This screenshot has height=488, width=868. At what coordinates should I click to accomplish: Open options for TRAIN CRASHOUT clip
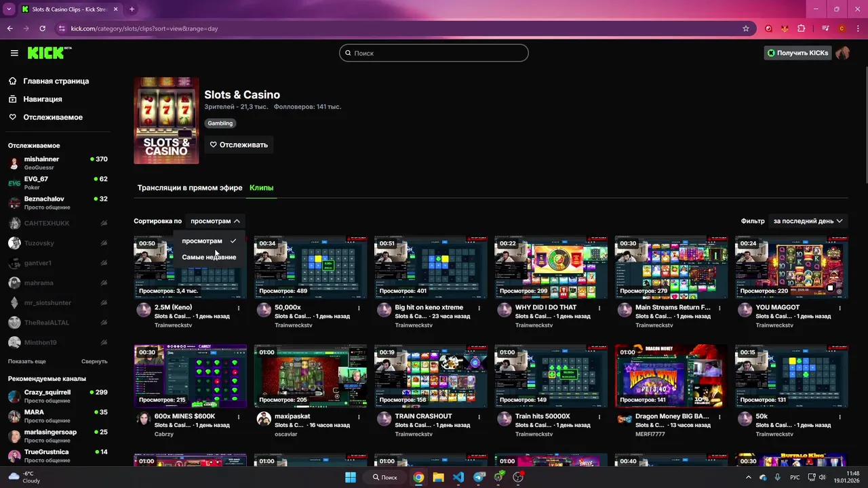pos(479,417)
